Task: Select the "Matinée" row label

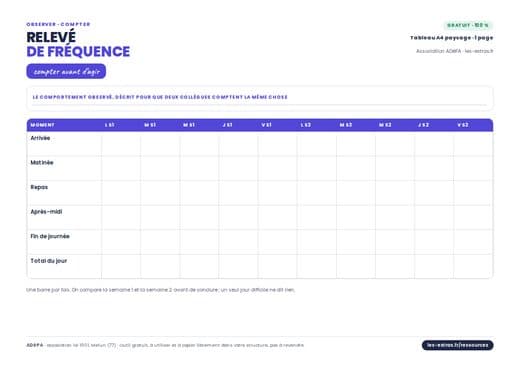Action: (x=42, y=163)
